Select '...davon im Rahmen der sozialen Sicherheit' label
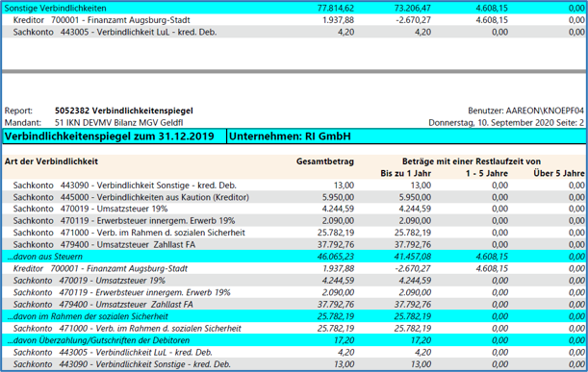The height and width of the screenshot is (372, 588). [x=88, y=316]
